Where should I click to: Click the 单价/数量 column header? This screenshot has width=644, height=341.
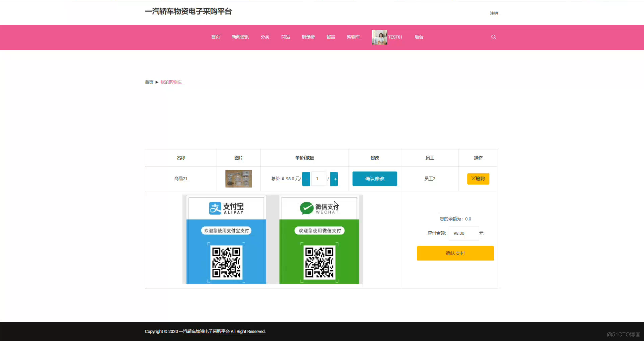304,158
